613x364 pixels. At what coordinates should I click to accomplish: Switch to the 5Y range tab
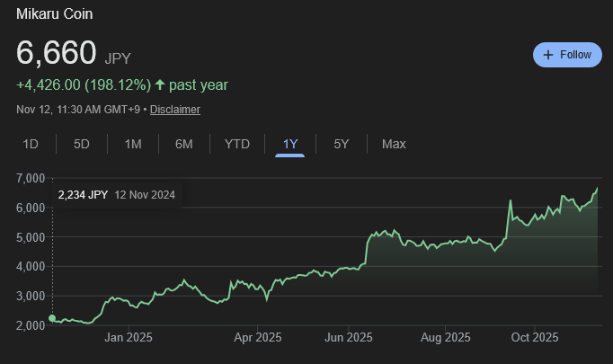tap(341, 144)
